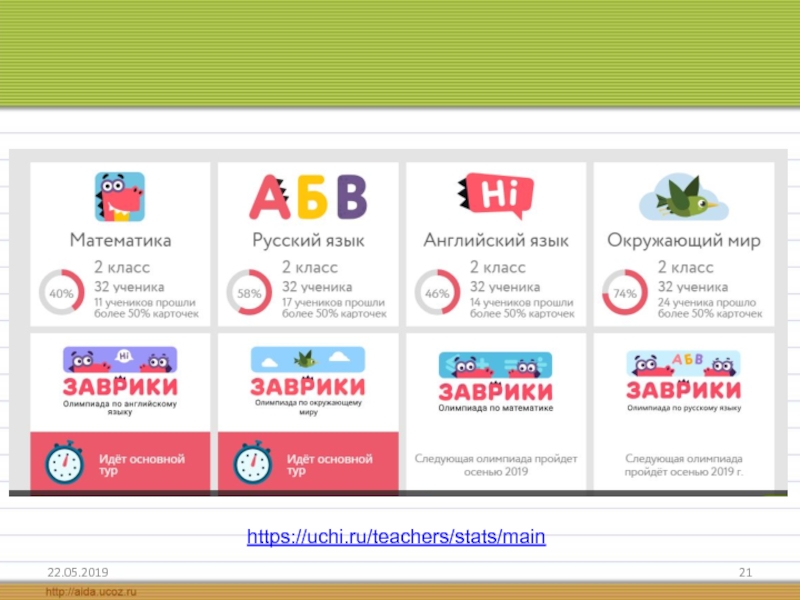Click 'Олимпиада по математике' caption
The height and width of the screenshot is (600, 800).
click(496, 408)
